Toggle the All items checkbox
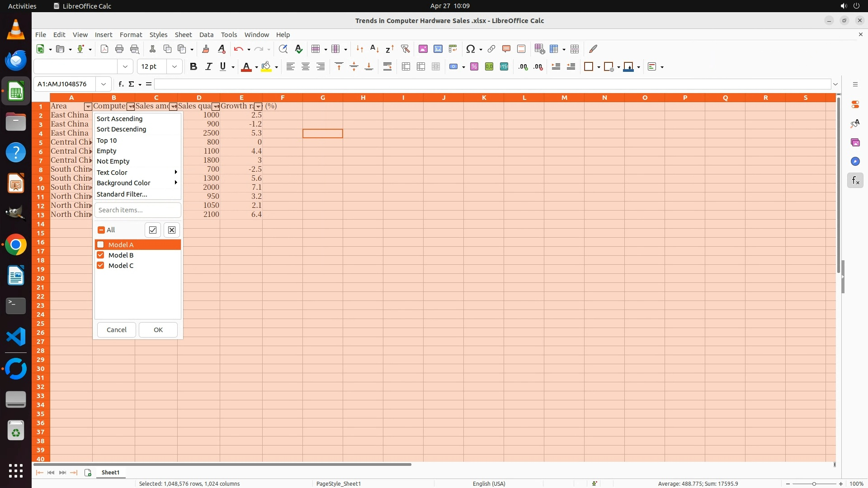This screenshot has width=868, height=488. (x=101, y=230)
